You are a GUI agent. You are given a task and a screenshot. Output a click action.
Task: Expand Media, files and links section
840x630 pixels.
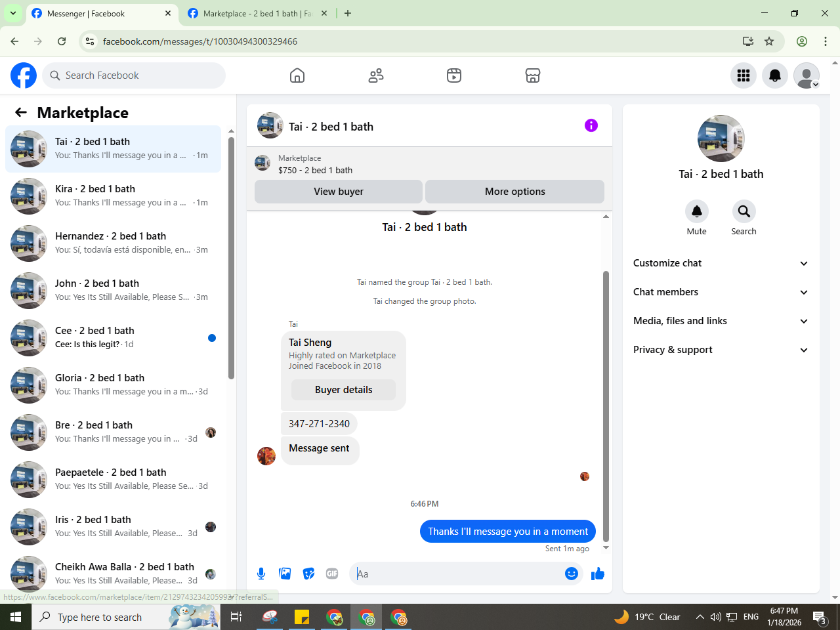tap(721, 321)
